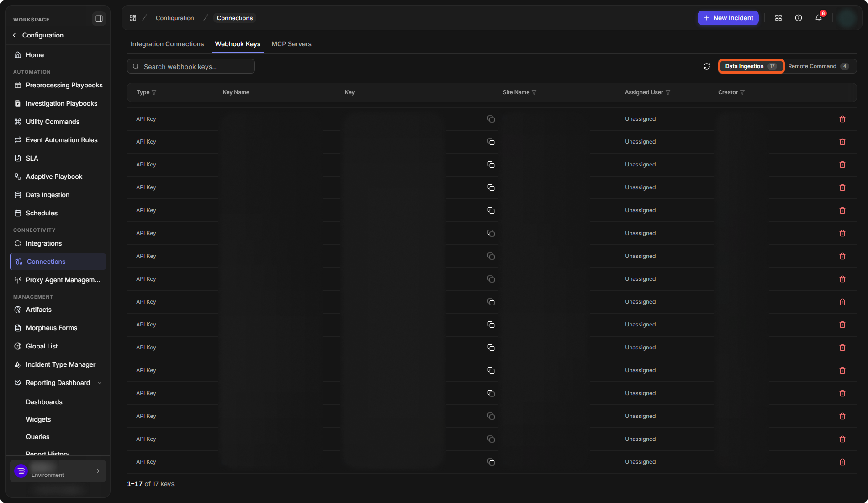Screen dimensions: 868x503
Task: Copy the key in the last API Key row
Action: [x=491, y=462]
